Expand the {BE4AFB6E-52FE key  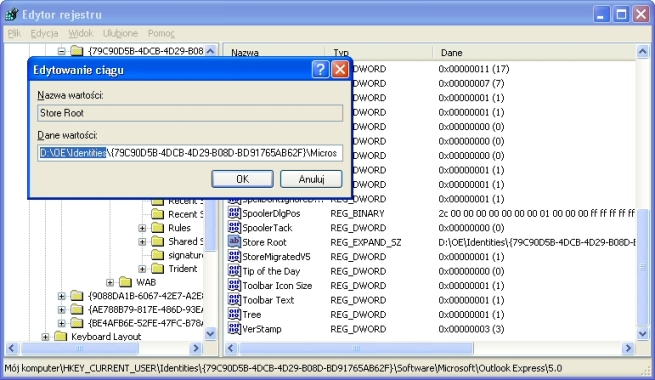click(x=61, y=323)
